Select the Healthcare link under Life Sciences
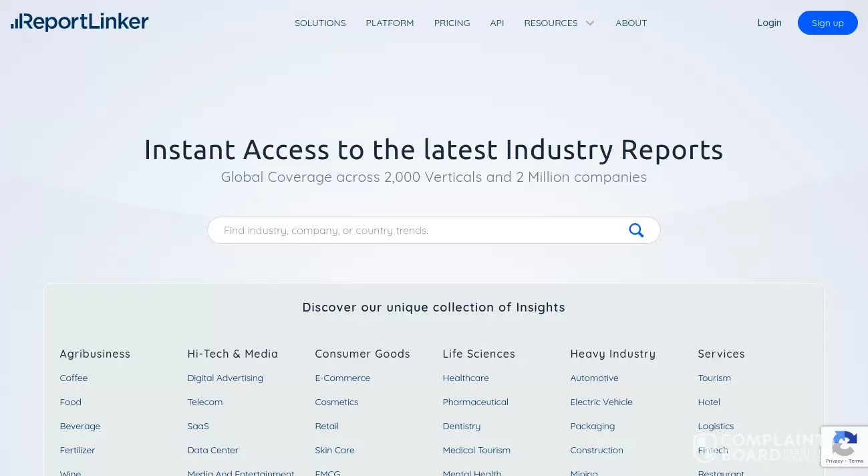Screen dimensions: 868x476 (x=466, y=378)
